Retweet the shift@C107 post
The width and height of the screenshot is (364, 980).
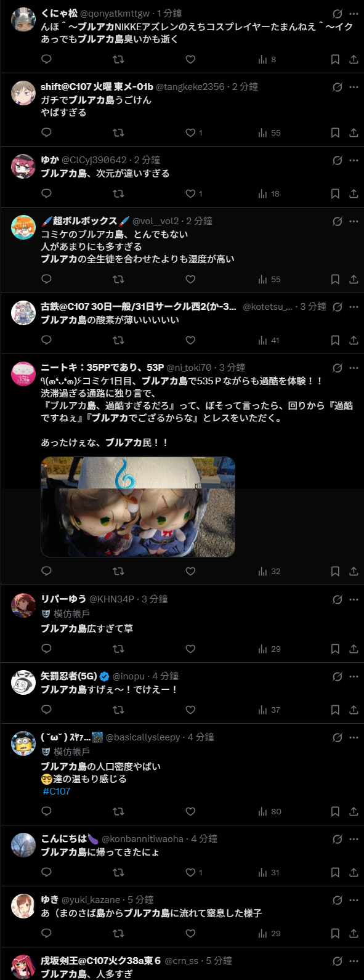[x=118, y=133]
